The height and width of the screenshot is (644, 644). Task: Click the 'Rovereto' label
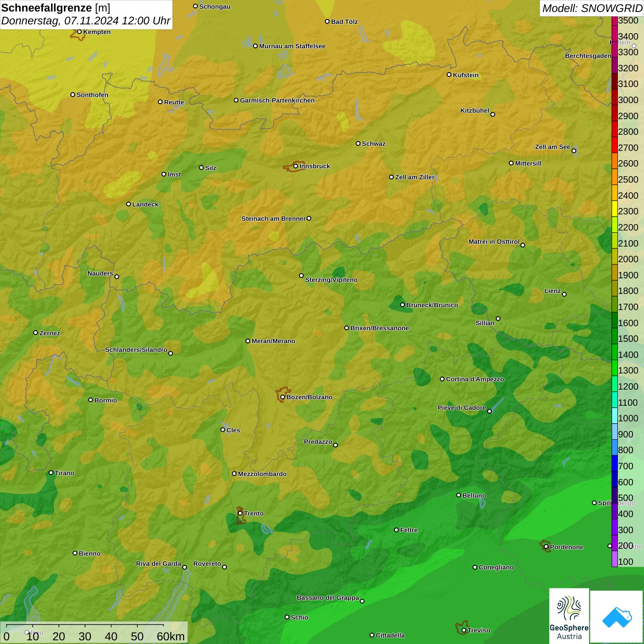pos(207,563)
